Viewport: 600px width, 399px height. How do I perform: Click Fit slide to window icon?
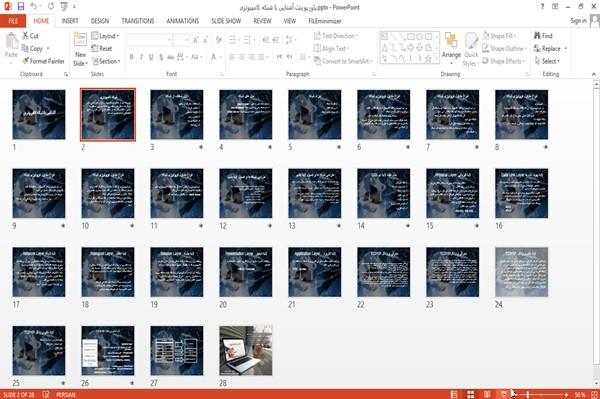coord(594,394)
